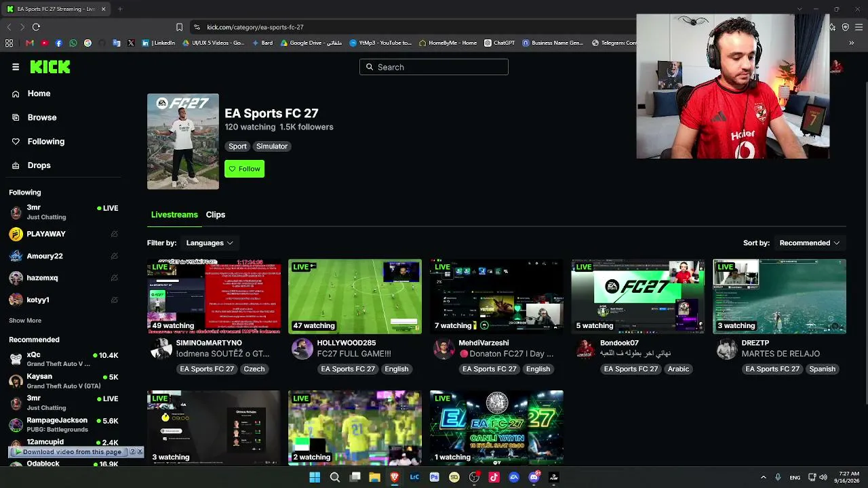The width and height of the screenshot is (868, 488).
Task: Click the DREZTP channel name
Action: pos(755,343)
